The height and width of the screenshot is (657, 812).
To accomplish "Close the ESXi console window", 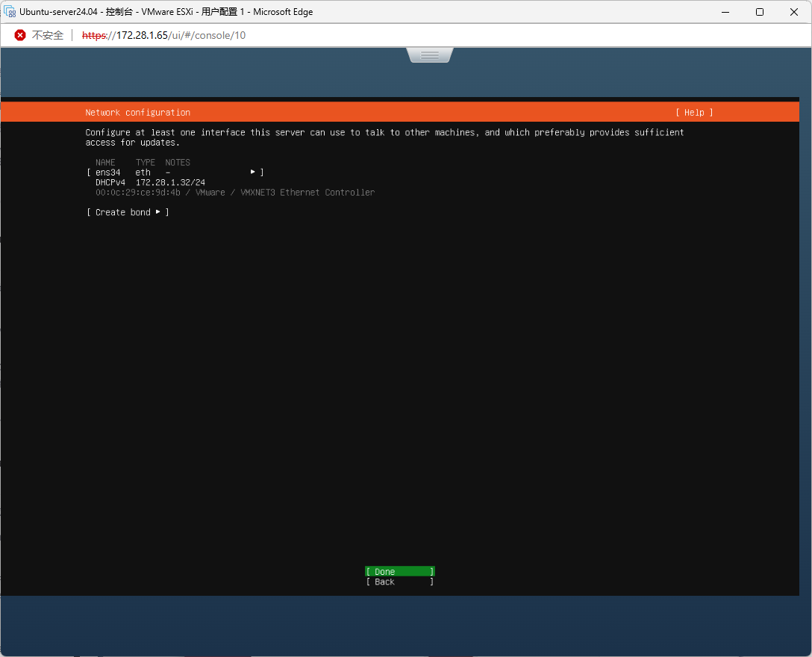I will (x=793, y=12).
